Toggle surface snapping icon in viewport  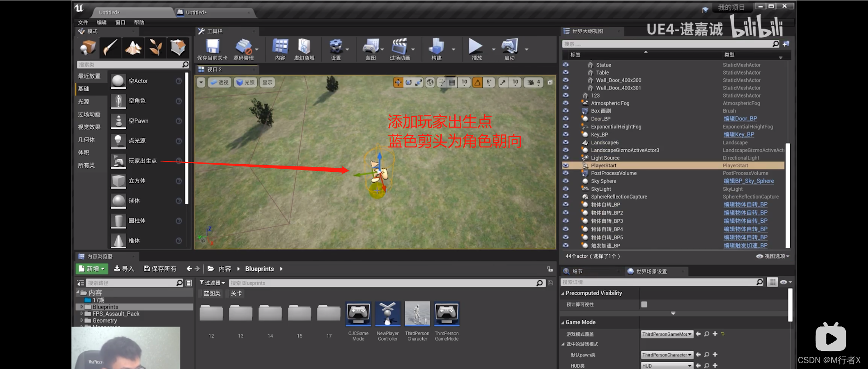[442, 82]
